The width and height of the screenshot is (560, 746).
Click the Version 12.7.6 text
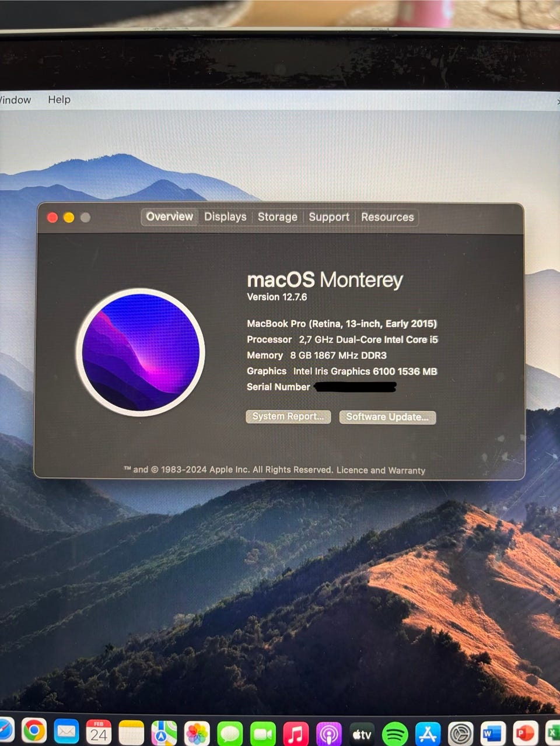[x=276, y=297]
